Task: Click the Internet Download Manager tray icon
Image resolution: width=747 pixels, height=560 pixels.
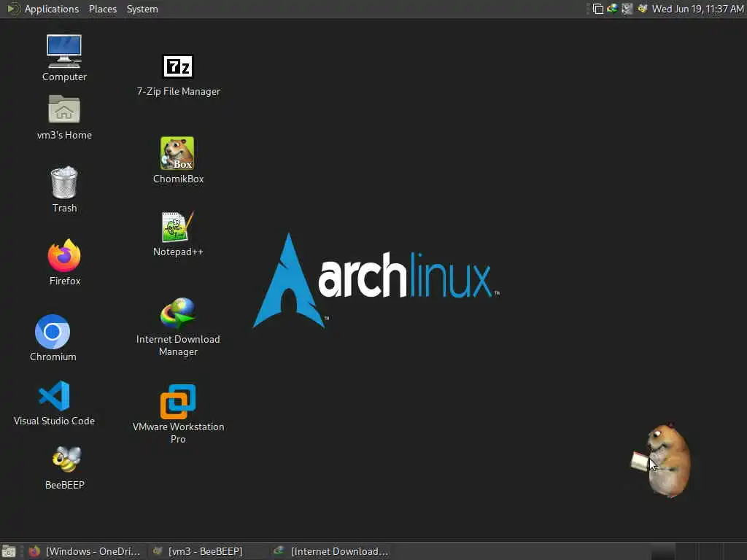Action: tap(612, 9)
